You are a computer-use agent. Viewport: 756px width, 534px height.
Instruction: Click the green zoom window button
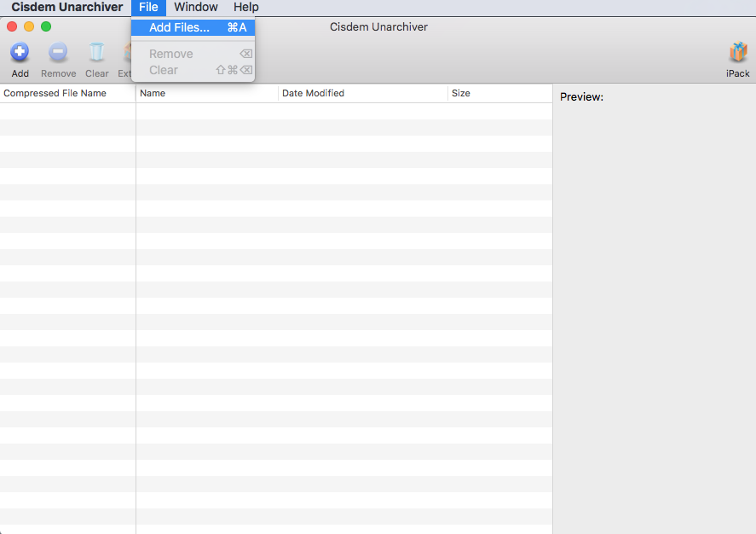[46, 27]
